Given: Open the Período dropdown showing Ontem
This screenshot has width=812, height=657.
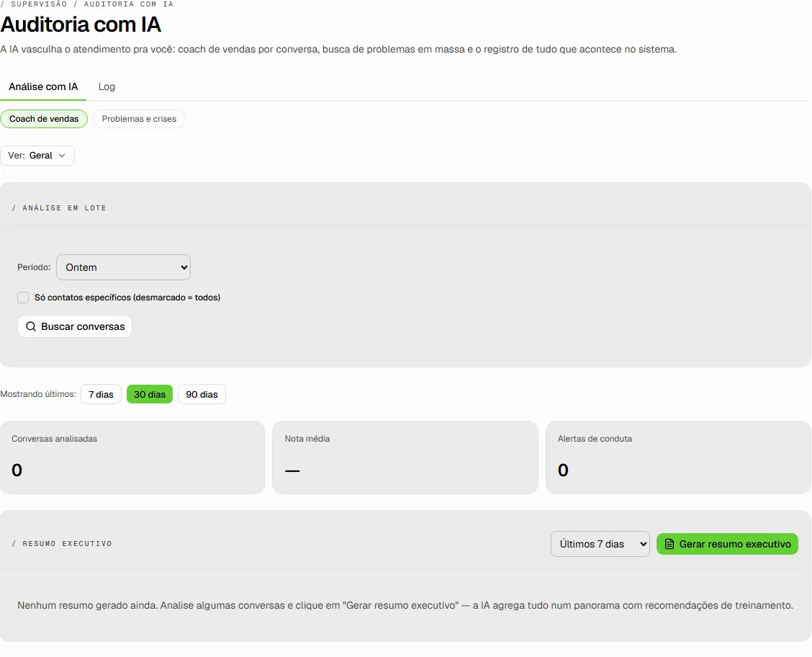Looking at the screenshot, I should tap(123, 267).
